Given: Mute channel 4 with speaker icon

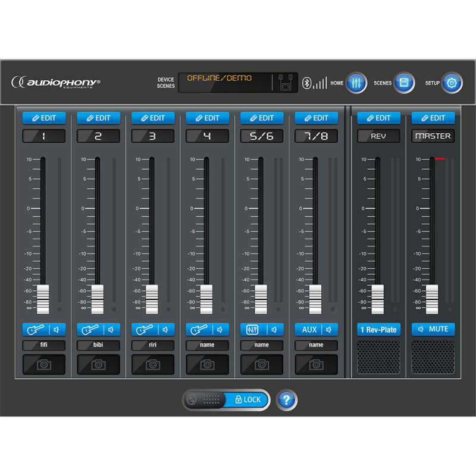Looking at the screenshot, I should pos(220,330).
